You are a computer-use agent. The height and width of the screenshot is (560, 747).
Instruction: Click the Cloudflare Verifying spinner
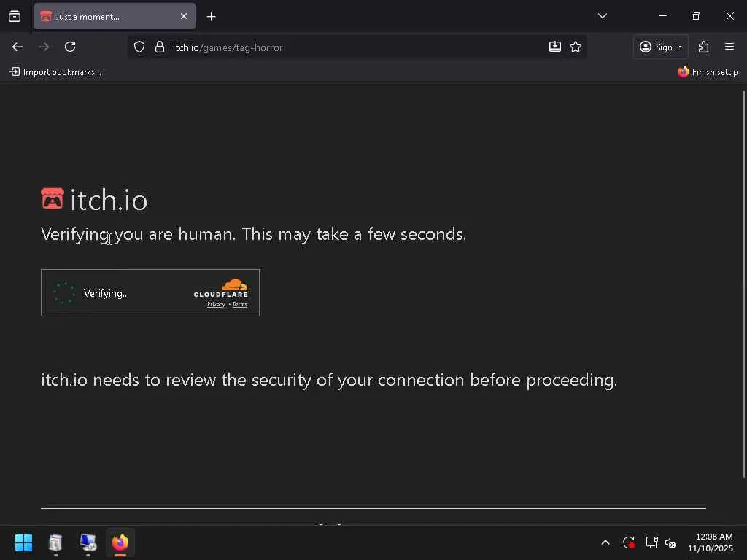(x=64, y=293)
